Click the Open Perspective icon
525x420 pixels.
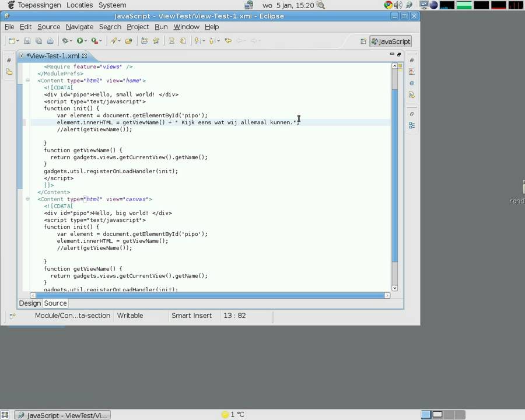(x=363, y=41)
